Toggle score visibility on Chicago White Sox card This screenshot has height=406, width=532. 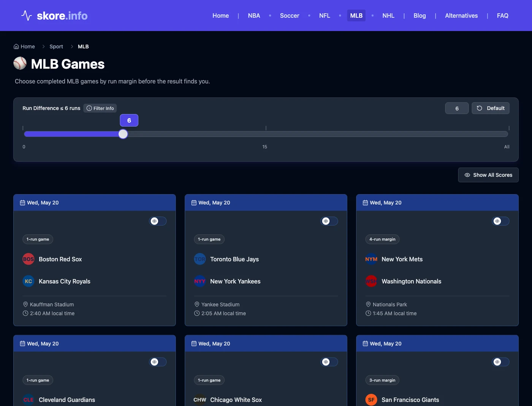329,362
